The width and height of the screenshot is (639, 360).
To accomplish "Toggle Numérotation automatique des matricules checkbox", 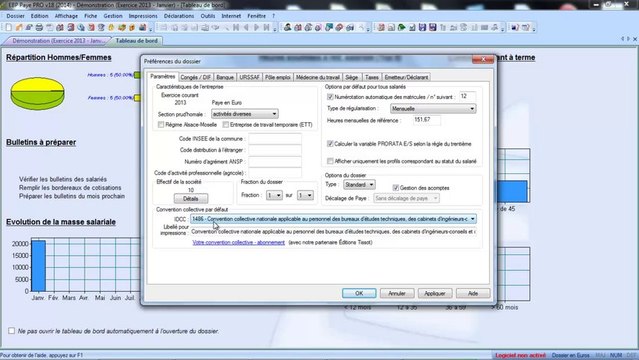I will pos(330,97).
